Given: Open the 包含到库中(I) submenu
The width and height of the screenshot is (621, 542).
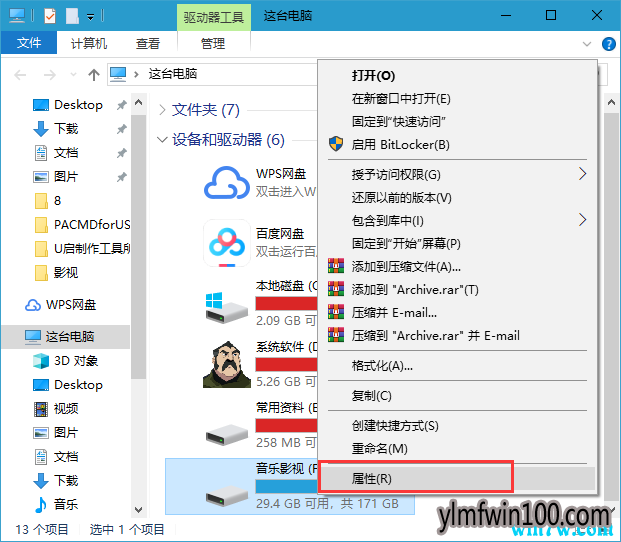Looking at the screenshot, I should tap(458, 220).
